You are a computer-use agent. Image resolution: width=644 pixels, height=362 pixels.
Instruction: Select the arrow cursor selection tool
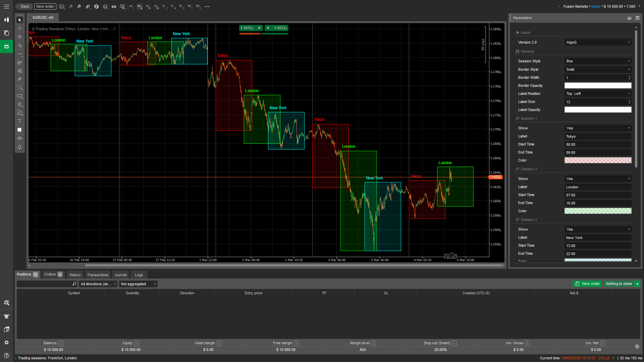click(x=20, y=20)
